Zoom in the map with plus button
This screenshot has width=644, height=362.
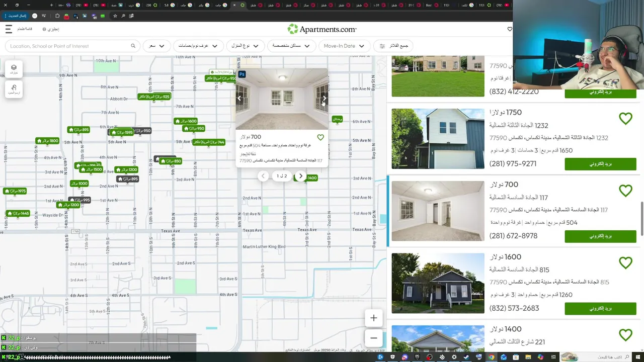[373, 318]
